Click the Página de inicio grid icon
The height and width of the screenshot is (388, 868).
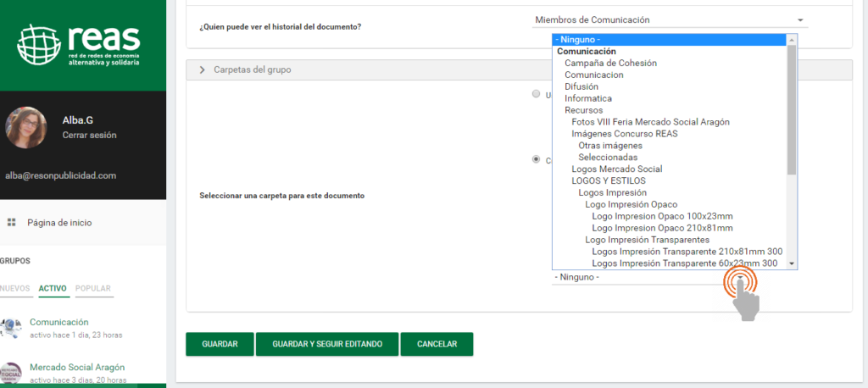[12, 223]
